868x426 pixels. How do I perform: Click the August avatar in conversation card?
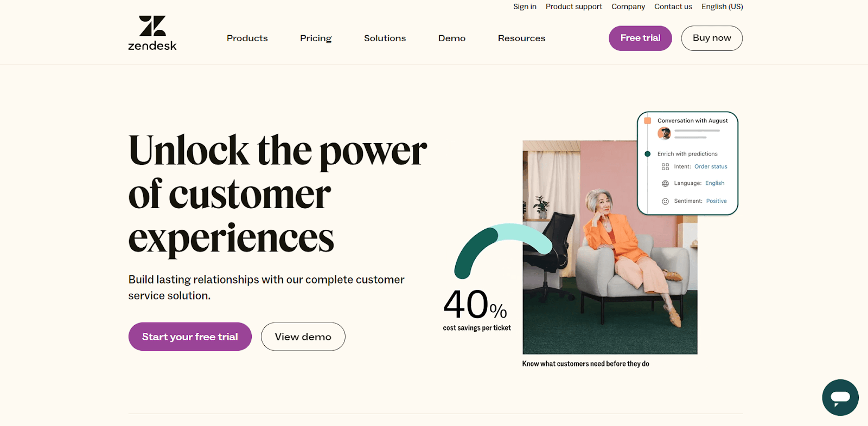[x=664, y=133]
